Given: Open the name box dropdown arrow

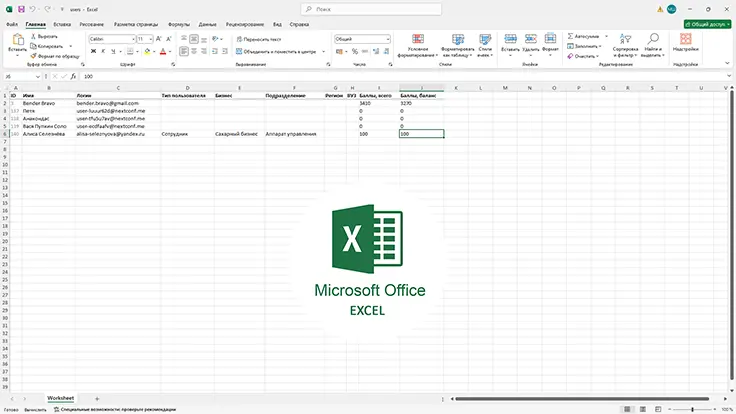Looking at the screenshot, I should point(38,76).
